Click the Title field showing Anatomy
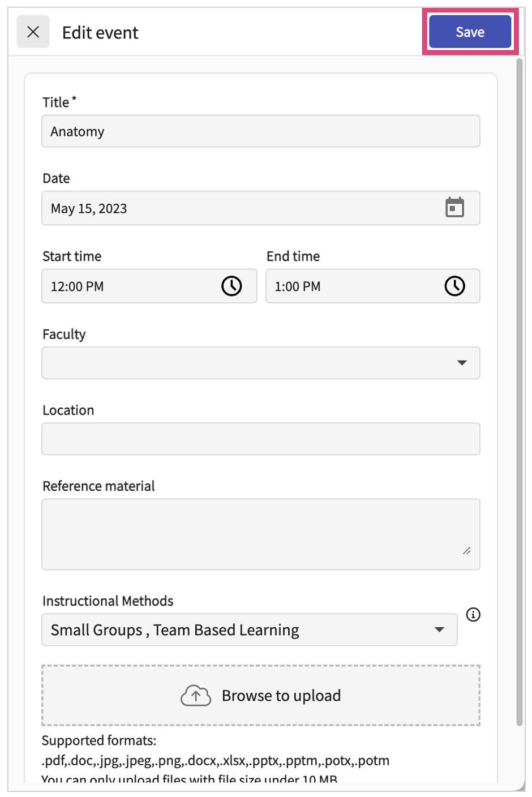Screen dimensions: 532x797 [x=260, y=131]
